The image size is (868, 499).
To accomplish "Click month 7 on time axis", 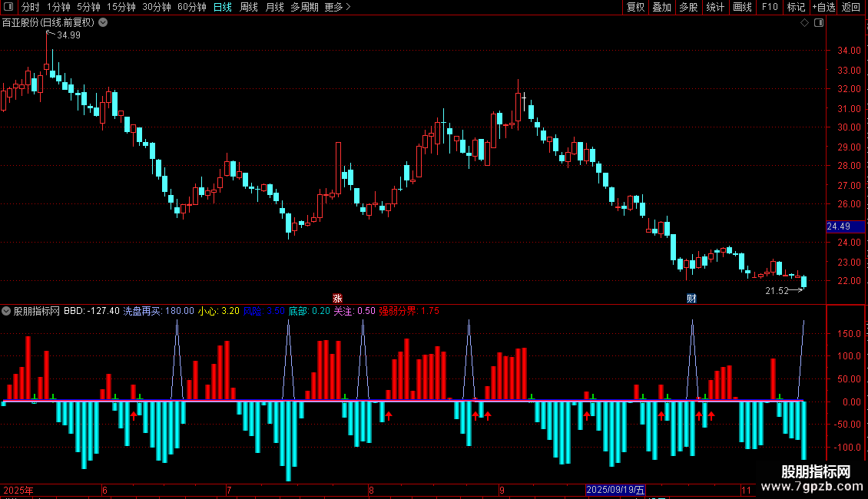I will click(229, 490).
